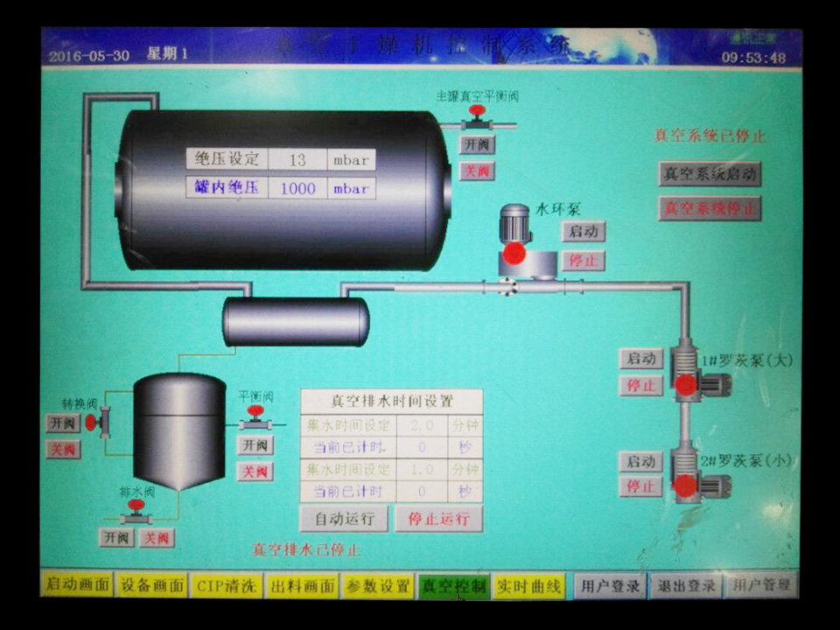Image resolution: width=840 pixels, height=630 pixels.
Task: Open the CIP清洗 tab
Action: pos(227,585)
